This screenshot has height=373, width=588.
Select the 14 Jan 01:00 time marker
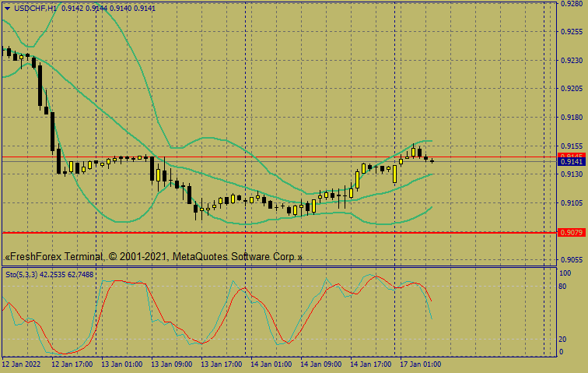[x=271, y=364]
